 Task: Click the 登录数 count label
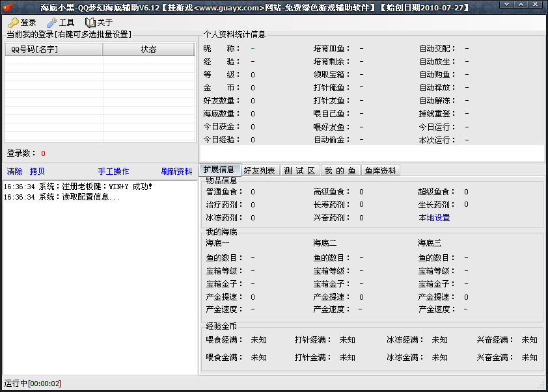[21, 153]
